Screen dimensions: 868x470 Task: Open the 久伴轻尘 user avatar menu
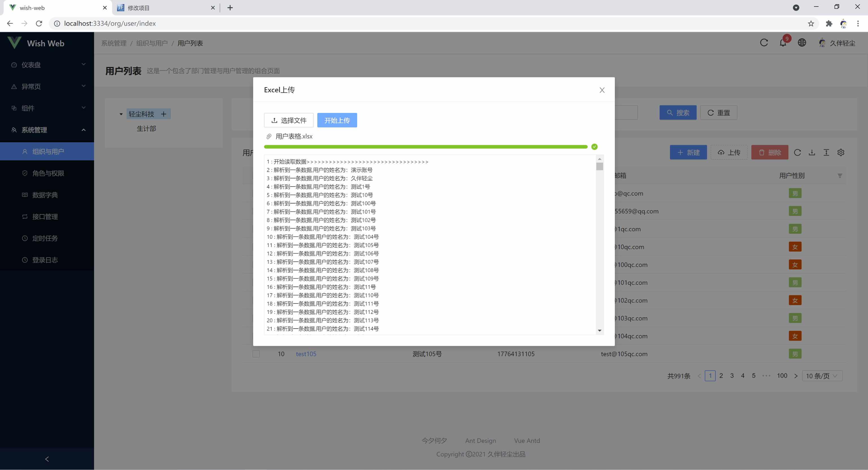click(837, 43)
